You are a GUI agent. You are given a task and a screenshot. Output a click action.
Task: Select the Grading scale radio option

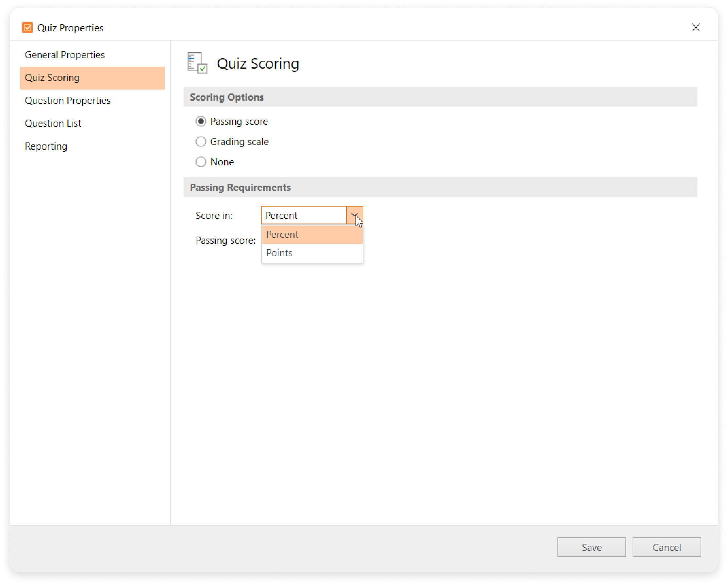tap(201, 142)
